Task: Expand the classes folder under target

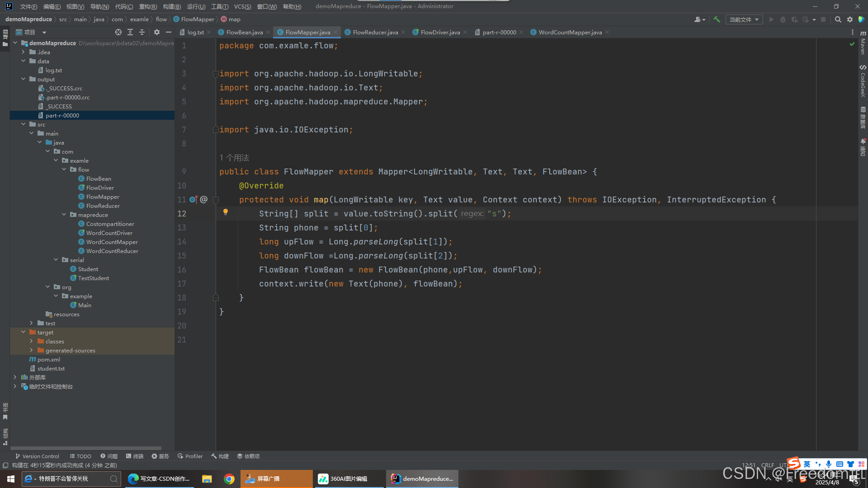Action: 31,341
